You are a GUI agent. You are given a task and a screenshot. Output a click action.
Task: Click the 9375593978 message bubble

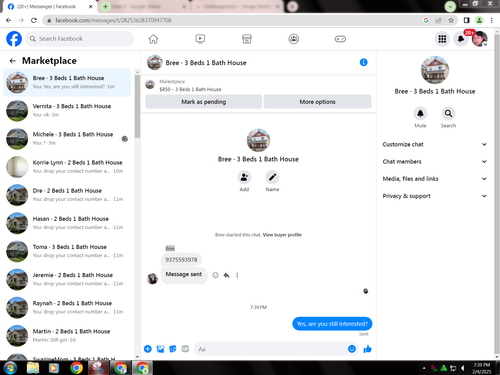pos(181,260)
